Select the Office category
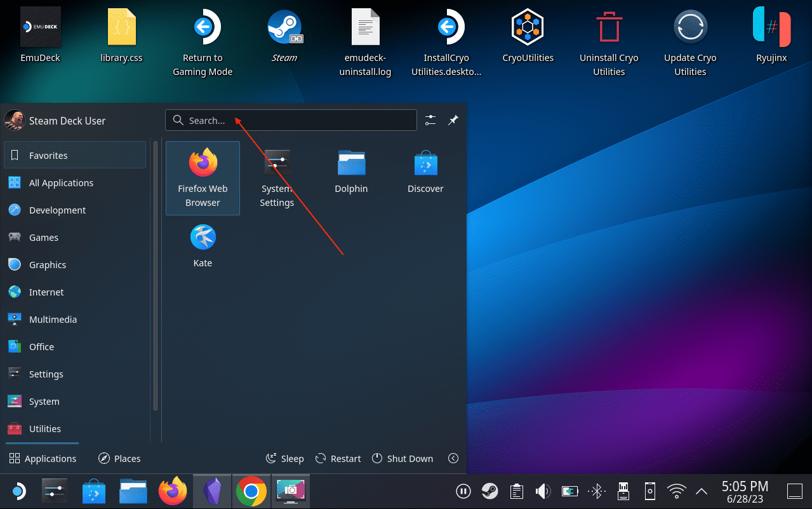 coord(75,346)
